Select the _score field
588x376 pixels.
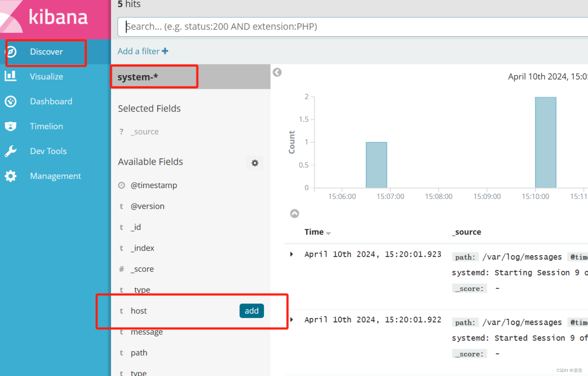point(142,269)
